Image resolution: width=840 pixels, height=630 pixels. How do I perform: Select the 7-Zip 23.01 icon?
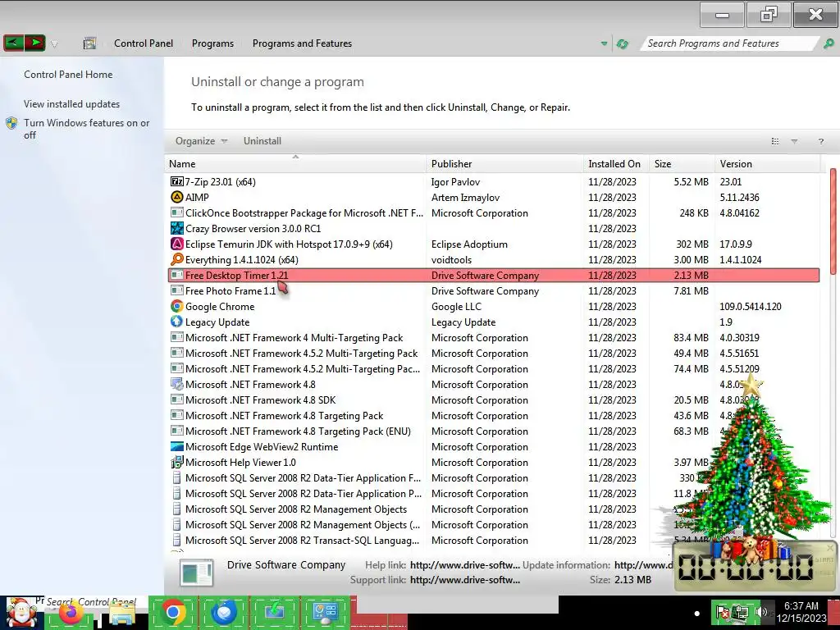177,181
